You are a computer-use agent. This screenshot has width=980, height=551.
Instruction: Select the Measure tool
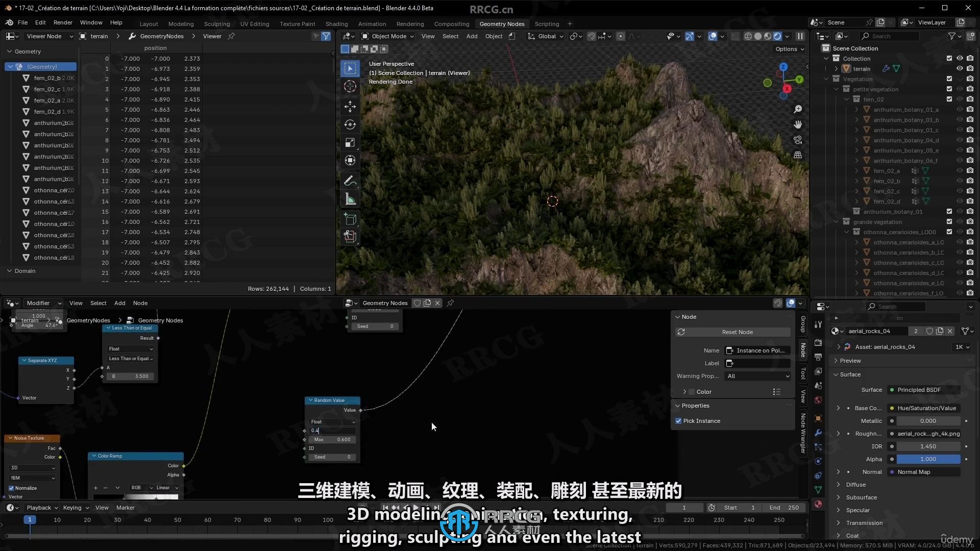point(350,199)
